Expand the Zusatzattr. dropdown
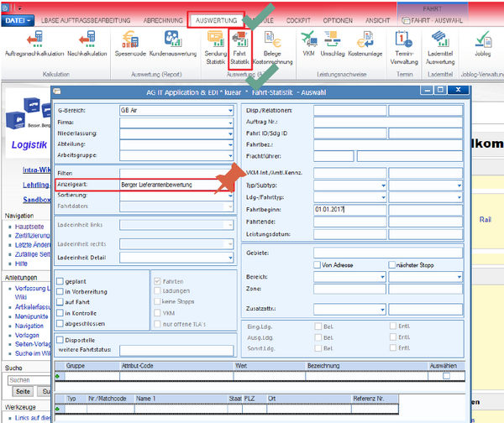The image size is (504, 423). 382,310
